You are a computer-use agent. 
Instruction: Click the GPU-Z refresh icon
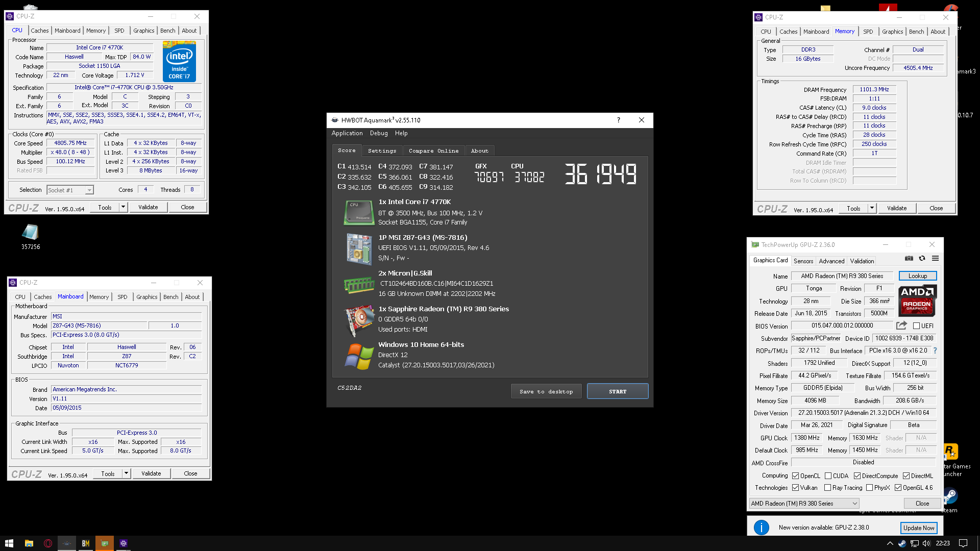coord(922,259)
